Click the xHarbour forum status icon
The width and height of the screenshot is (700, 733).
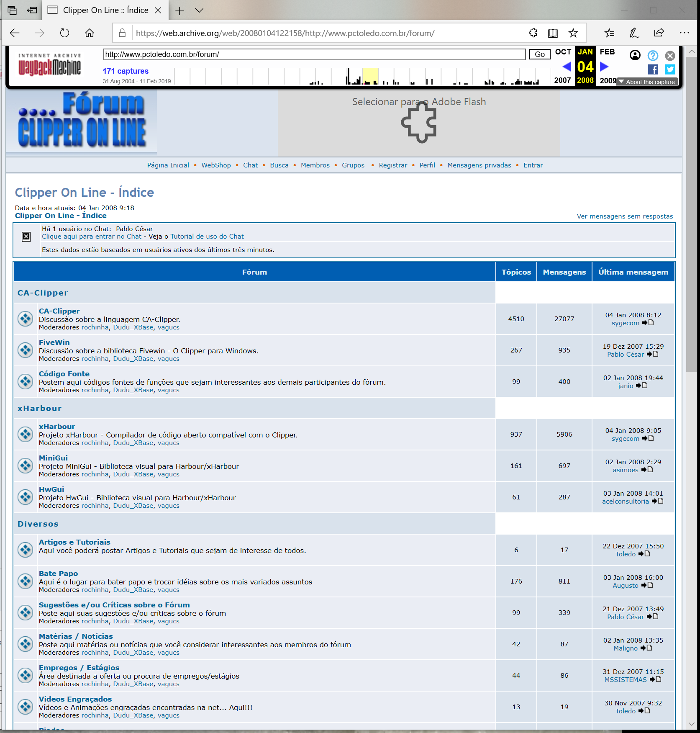click(26, 434)
